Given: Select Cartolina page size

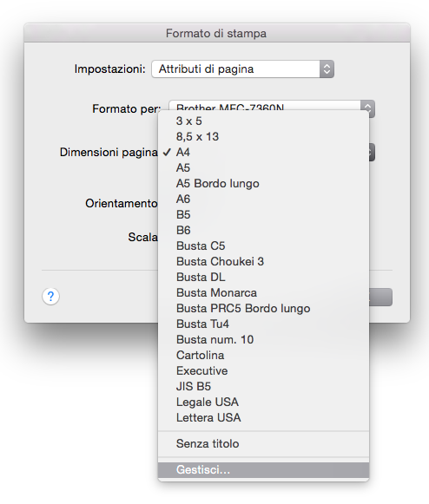Looking at the screenshot, I should point(263,355).
